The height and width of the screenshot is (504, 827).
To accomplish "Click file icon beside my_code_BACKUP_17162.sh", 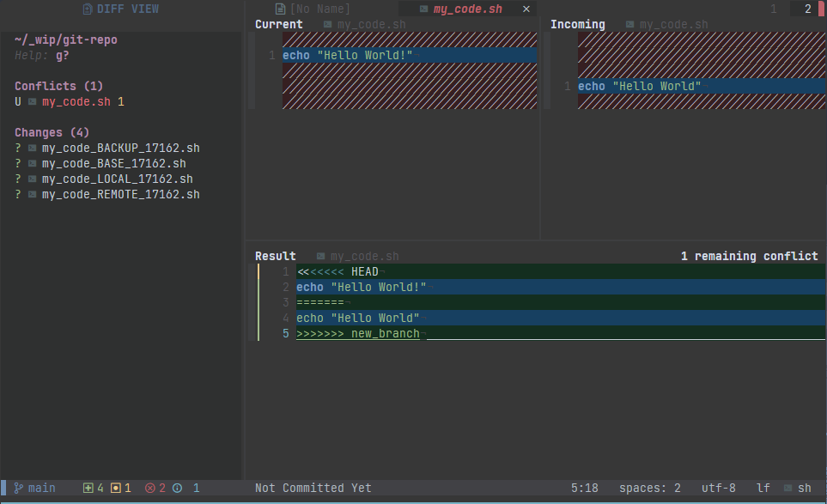I will pyautogui.click(x=32, y=149).
